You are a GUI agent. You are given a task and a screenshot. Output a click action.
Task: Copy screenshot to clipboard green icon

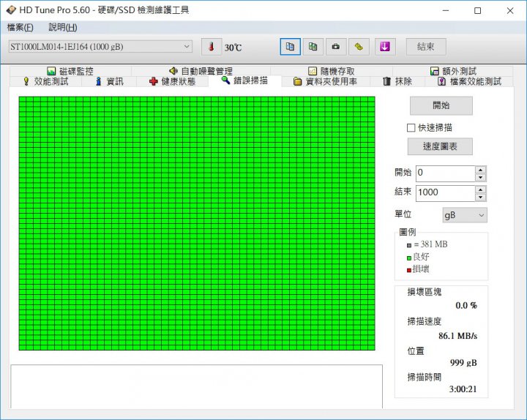tap(313, 47)
